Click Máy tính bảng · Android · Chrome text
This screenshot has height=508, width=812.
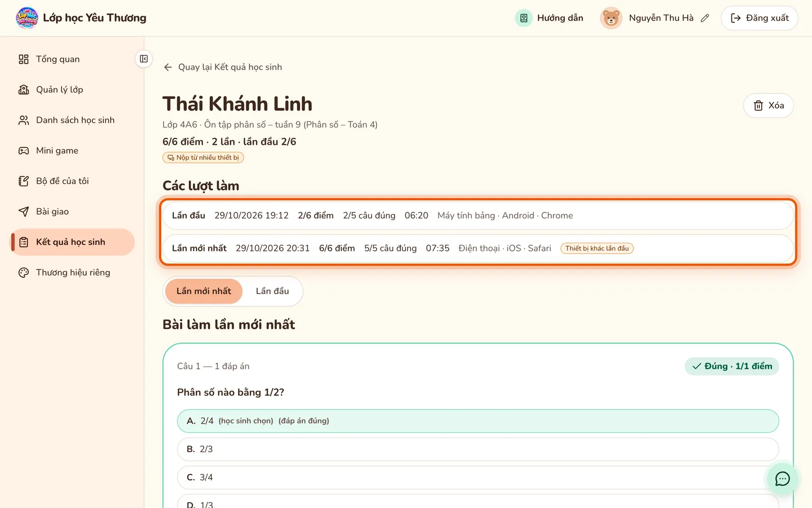[x=505, y=215]
